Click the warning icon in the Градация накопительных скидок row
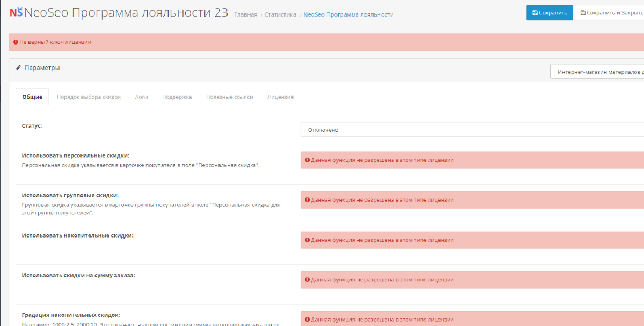This screenshot has width=644, height=326. point(308,320)
